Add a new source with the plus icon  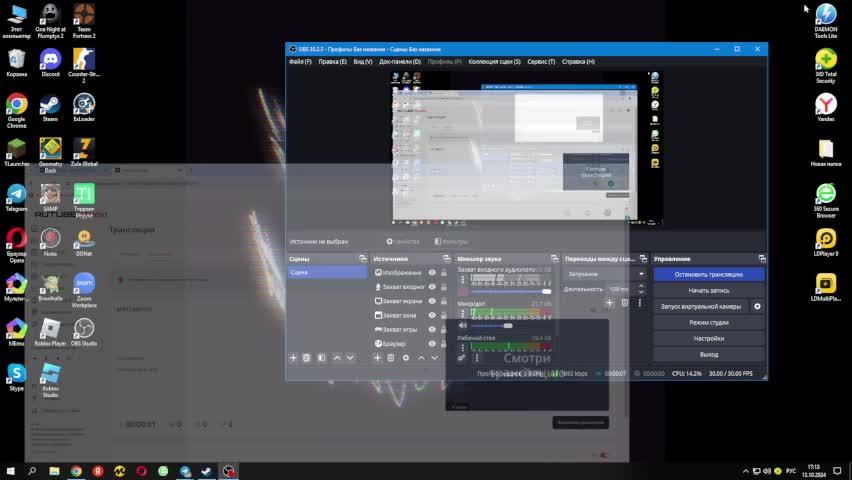(x=378, y=358)
